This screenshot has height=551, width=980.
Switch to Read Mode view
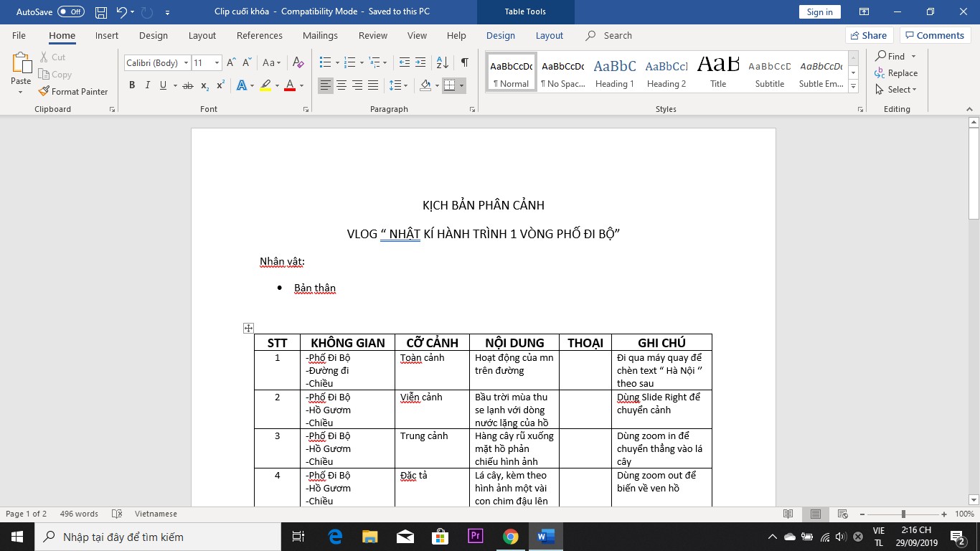(788, 514)
